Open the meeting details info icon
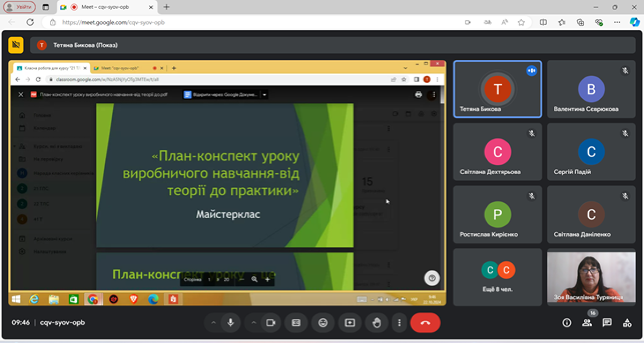The width and height of the screenshot is (644, 343). pos(567,323)
